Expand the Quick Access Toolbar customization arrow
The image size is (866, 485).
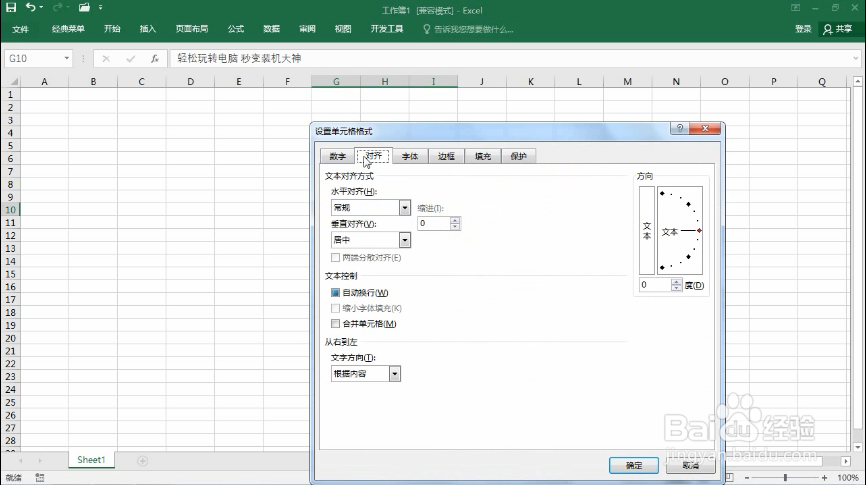(x=101, y=7)
